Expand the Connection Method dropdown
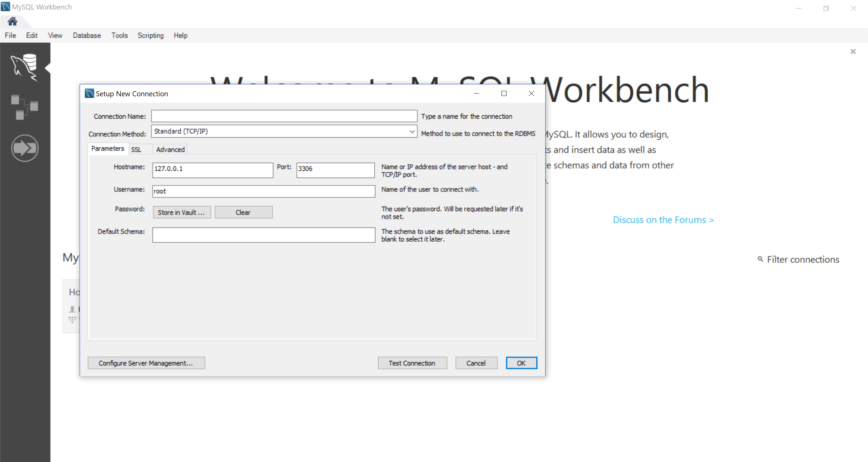This screenshot has width=868, height=462. (x=412, y=132)
